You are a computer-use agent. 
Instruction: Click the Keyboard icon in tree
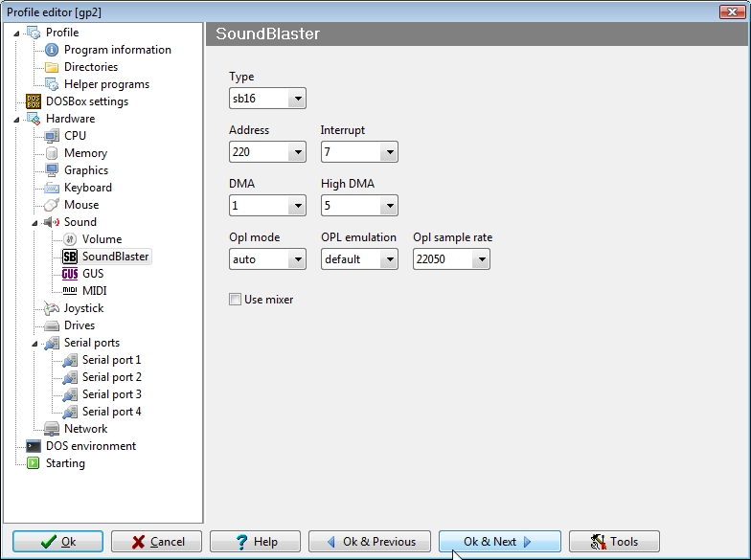coord(52,188)
